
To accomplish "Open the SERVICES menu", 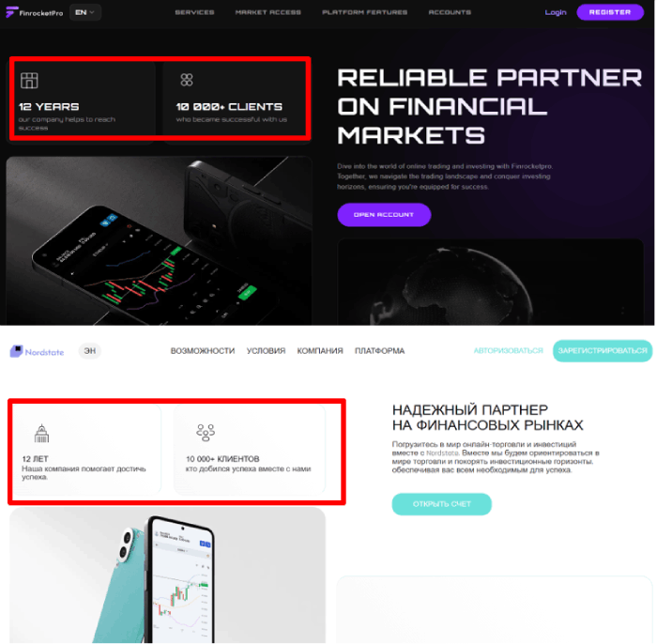I will tap(194, 12).
